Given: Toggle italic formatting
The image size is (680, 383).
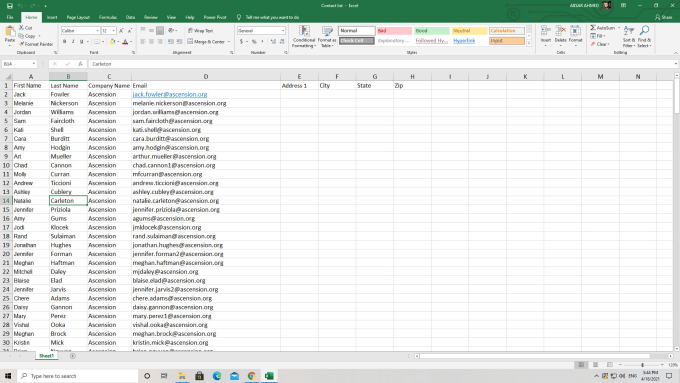Looking at the screenshot, I should coord(73,42).
